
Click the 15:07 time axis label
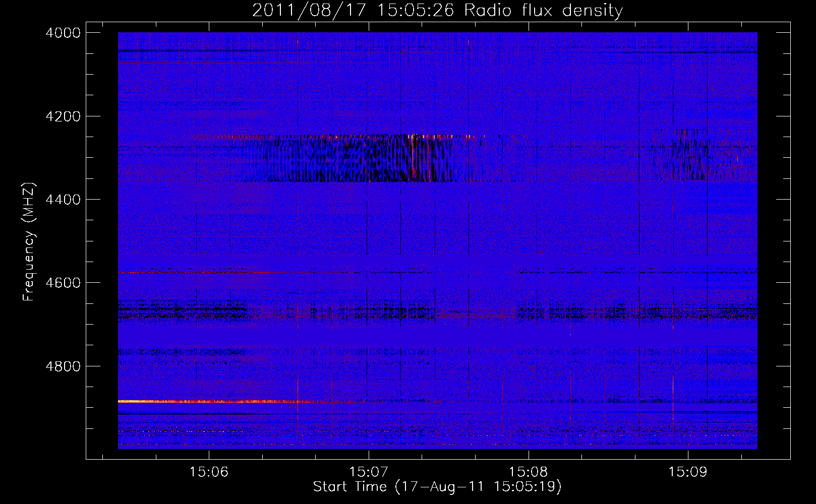369,472
